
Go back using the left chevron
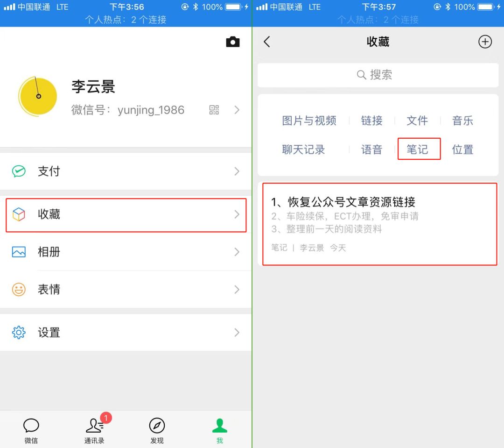[267, 42]
